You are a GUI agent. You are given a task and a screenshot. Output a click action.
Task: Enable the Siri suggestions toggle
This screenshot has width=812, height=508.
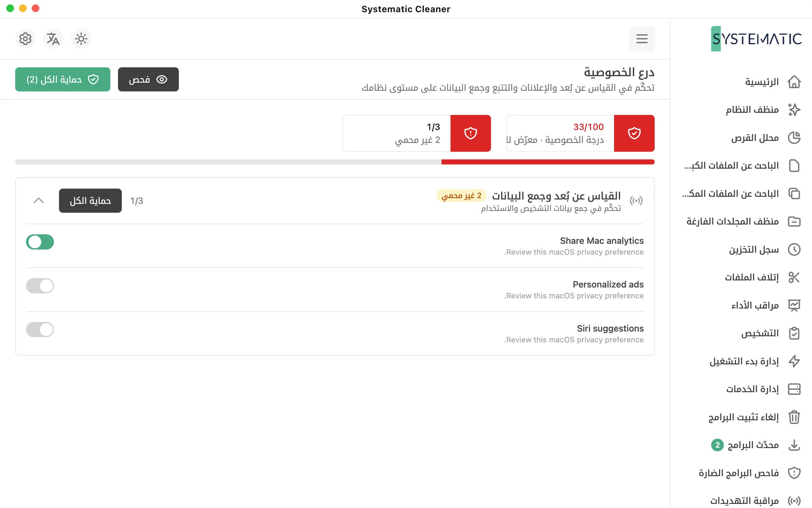(40, 330)
